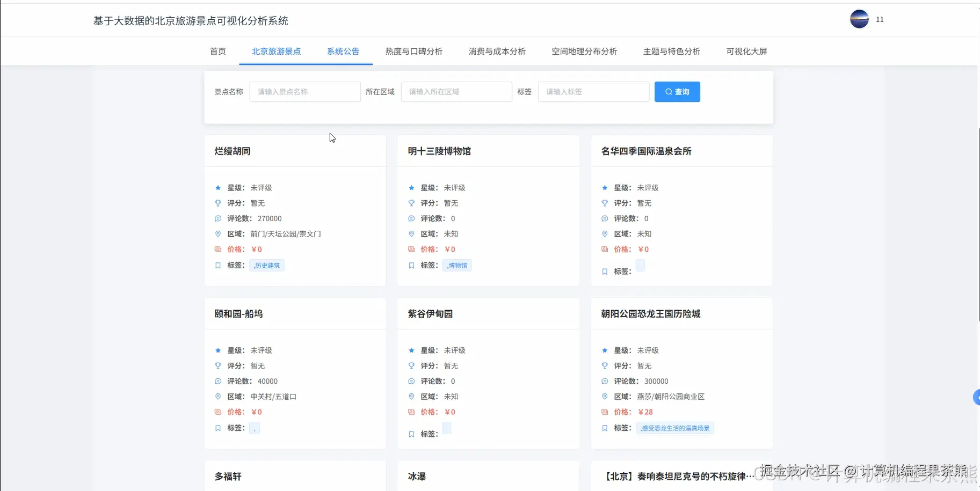
Task: Click the 所在区域 input field
Action: point(456,92)
